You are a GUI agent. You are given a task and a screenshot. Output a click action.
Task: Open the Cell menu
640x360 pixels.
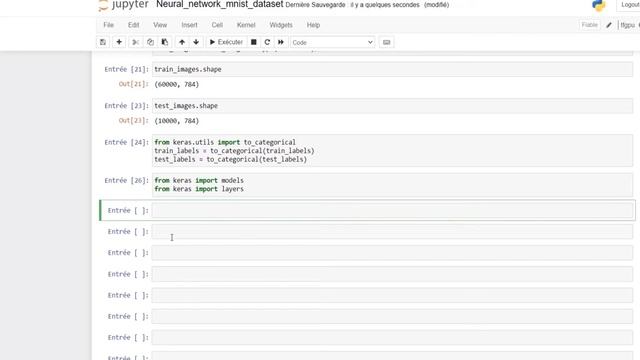coord(217,25)
